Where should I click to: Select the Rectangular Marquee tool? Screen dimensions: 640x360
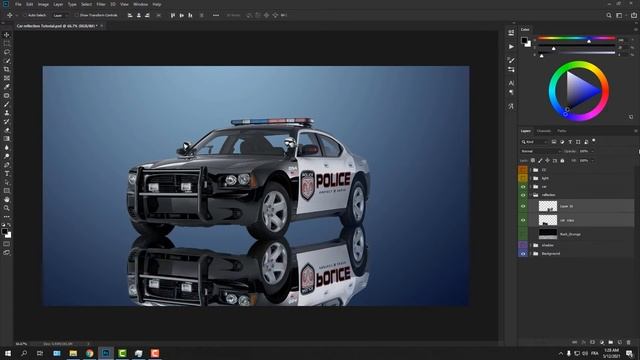pos(7,43)
